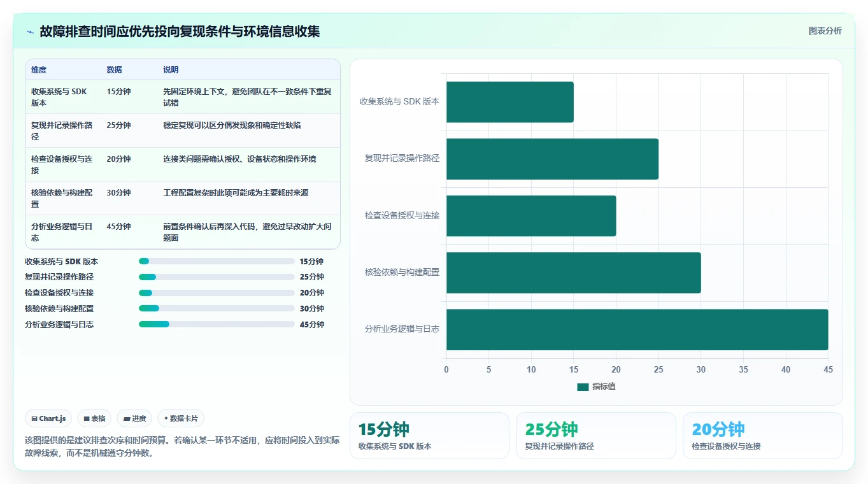This screenshot has width=868, height=484.
Task: Select the 进度 tag chip
Action: [x=134, y=418]
